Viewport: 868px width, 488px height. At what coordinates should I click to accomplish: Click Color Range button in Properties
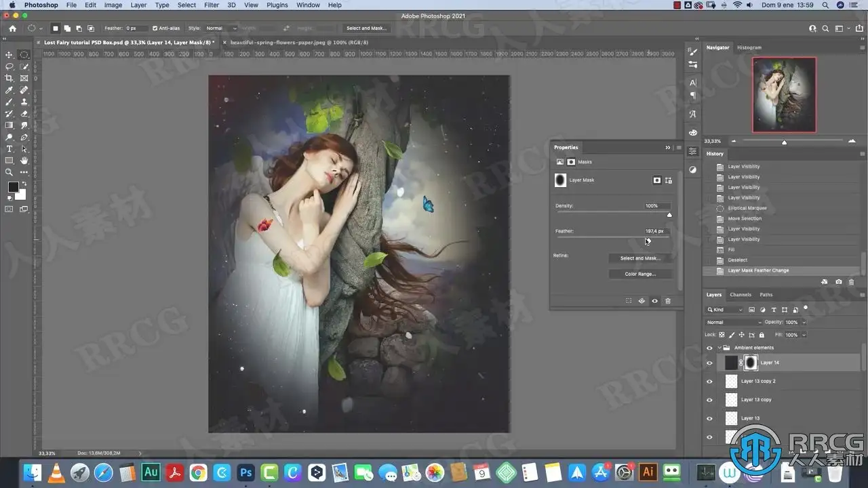[640, 274]
